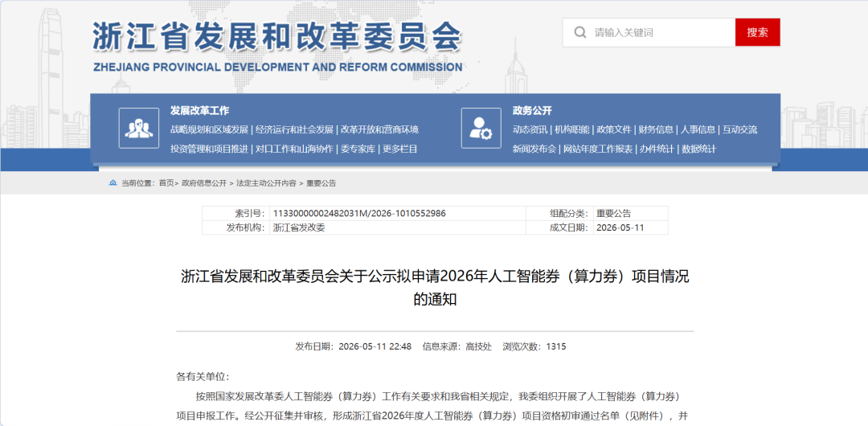Open 互动交流 navigation link
Viewport: 868px width, 426px height.
pyautogui.click(x=739, y=129)
